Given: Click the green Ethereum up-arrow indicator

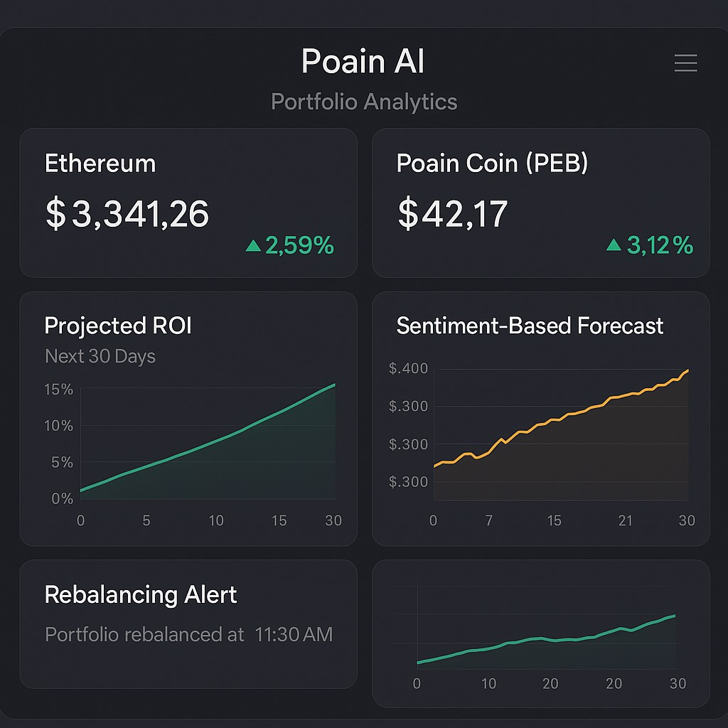Looking at the screenshot, I should 253,246.
